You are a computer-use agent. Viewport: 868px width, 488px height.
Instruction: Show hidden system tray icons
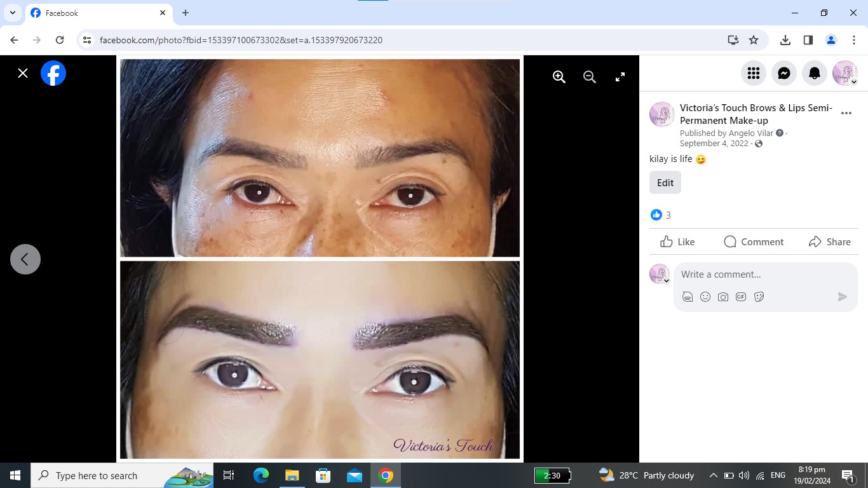[713, 475]
